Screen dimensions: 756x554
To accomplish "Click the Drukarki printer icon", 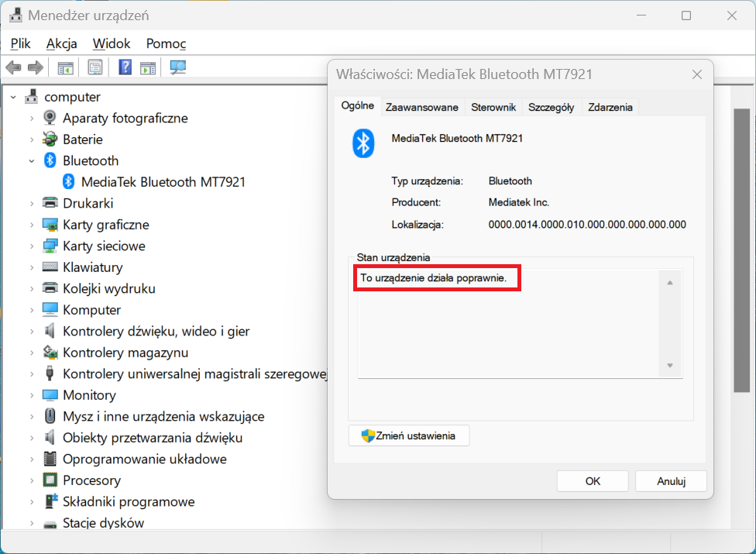I will 50,202.
